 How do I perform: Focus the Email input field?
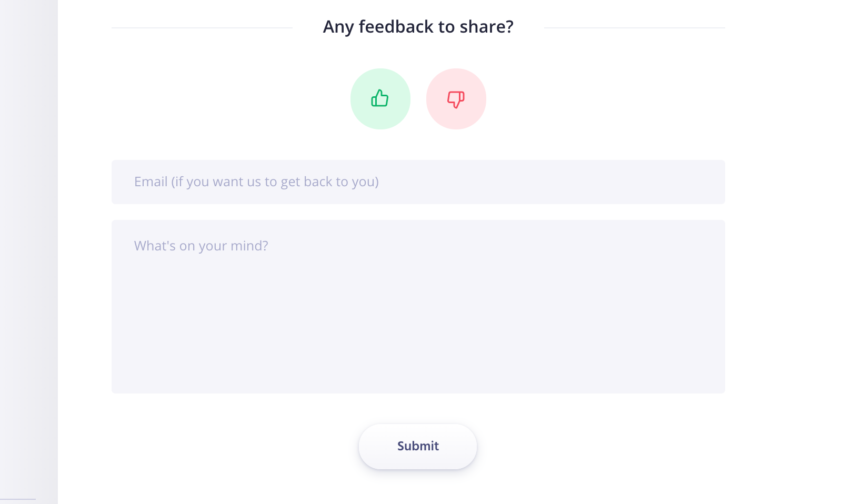pyautogui.click(x=418, y=182)
